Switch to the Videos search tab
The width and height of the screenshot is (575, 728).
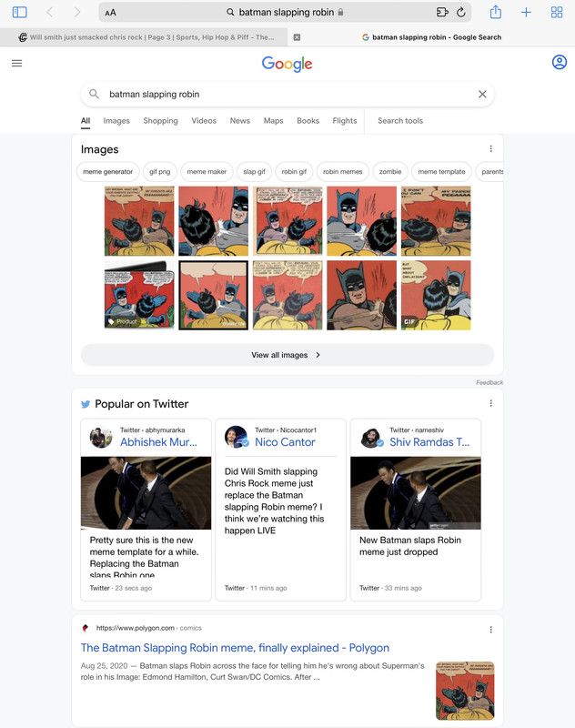[204, 121]
